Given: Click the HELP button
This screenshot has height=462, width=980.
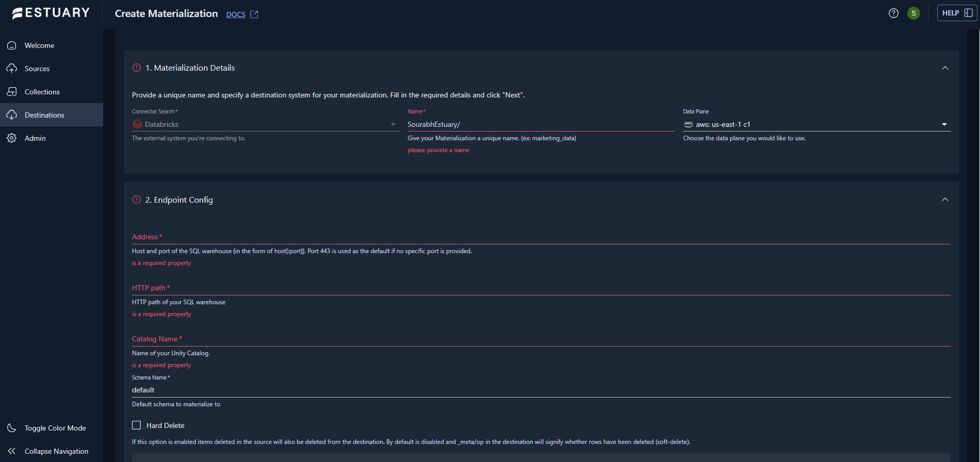Looking at the screenshot, I should tap(956, 13).
